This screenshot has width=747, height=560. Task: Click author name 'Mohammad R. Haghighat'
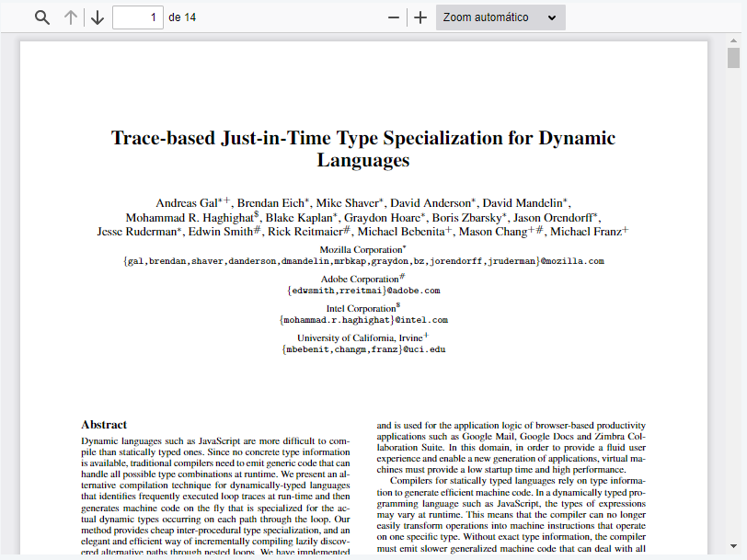[190, 218]
